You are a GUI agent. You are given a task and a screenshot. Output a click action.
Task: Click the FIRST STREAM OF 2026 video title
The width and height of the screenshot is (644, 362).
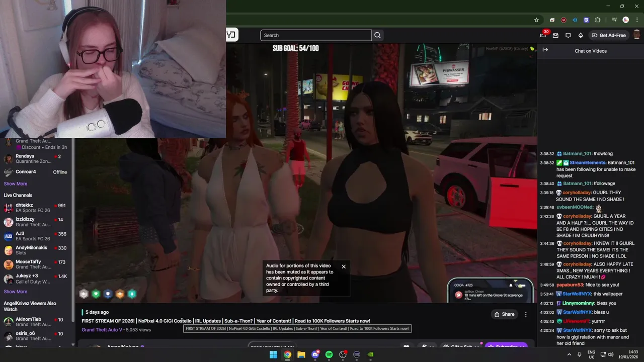(225, 321)
